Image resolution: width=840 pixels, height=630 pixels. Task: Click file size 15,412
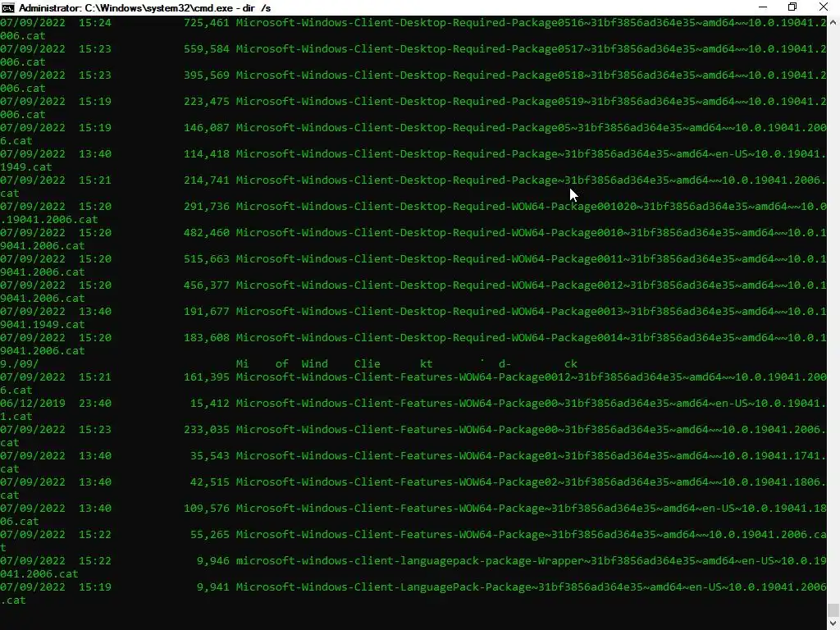tap(209, 404)
